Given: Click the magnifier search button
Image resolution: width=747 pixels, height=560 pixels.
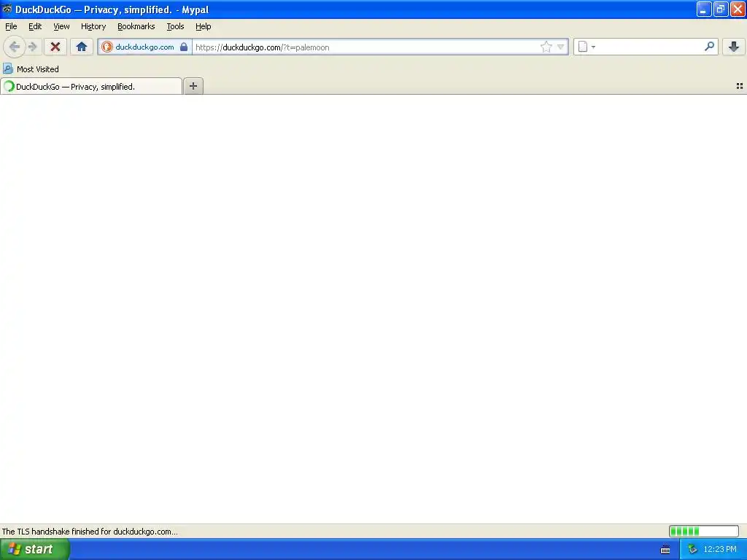Looking at the screenshot, I should coord(709,46).
